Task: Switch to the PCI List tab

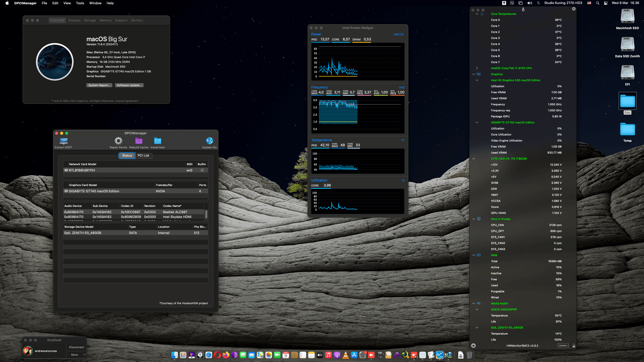Action: tap(143, 155)
